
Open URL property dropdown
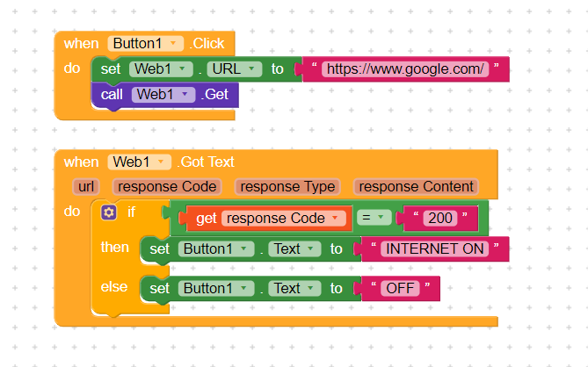[235, 68]
